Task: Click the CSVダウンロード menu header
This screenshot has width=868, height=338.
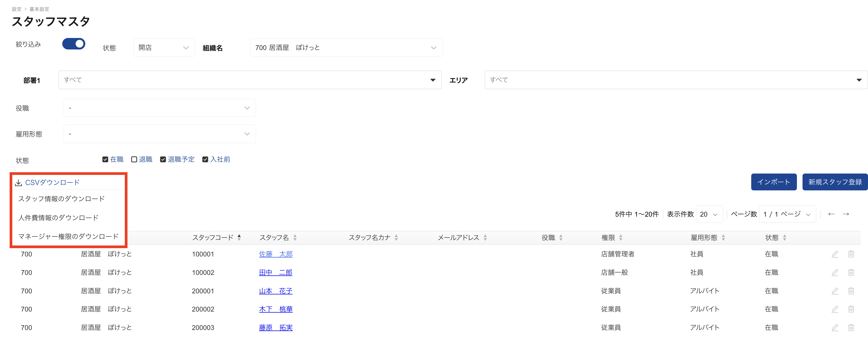Action: click(52, 182)
